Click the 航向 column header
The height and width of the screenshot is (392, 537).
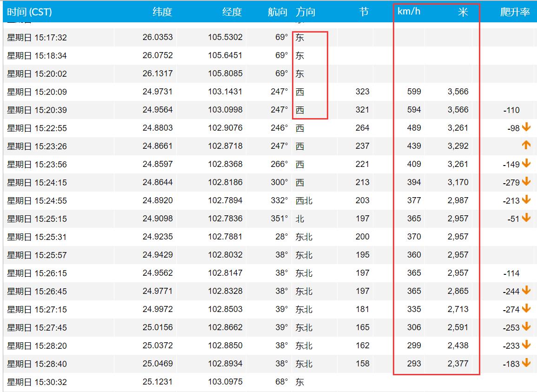278,12
